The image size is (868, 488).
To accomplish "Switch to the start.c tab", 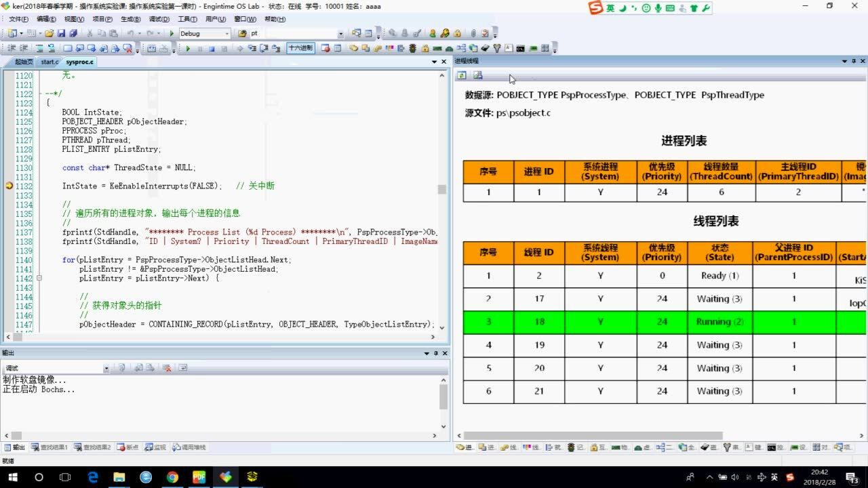I will (x=50, y=62).
